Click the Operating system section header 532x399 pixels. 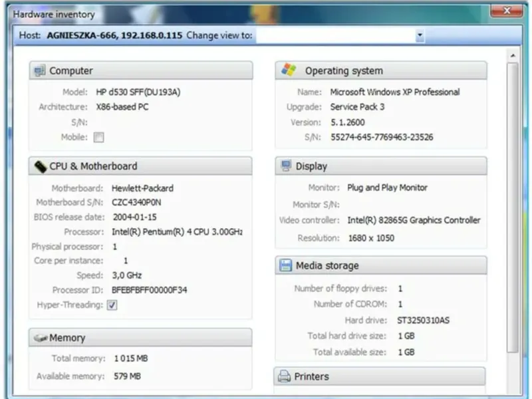click(x=381, y=70)
